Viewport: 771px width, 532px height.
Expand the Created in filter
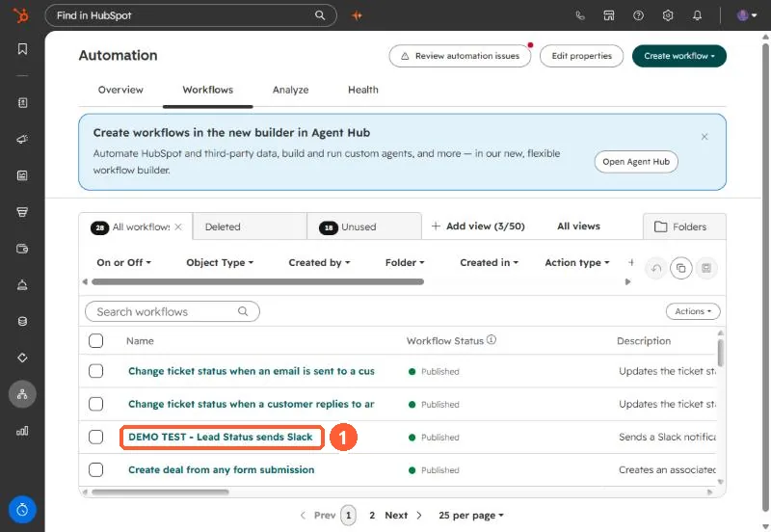(x=490, y=262)
